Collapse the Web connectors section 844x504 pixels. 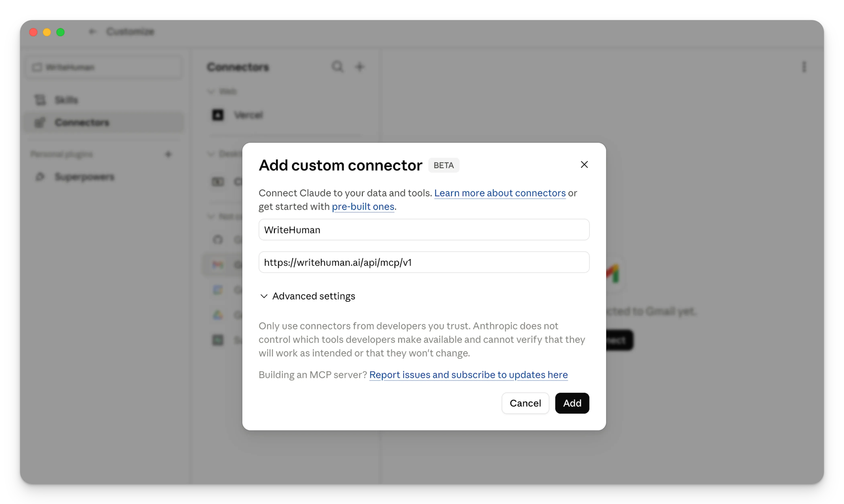[x=211, y=91]
